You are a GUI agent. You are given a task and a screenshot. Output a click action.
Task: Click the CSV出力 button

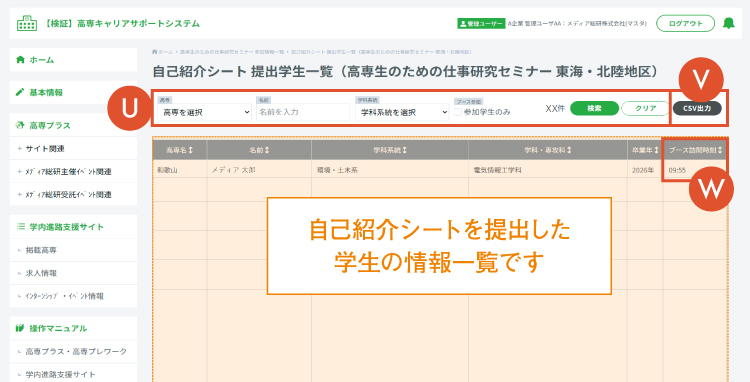tap(697, 109)
